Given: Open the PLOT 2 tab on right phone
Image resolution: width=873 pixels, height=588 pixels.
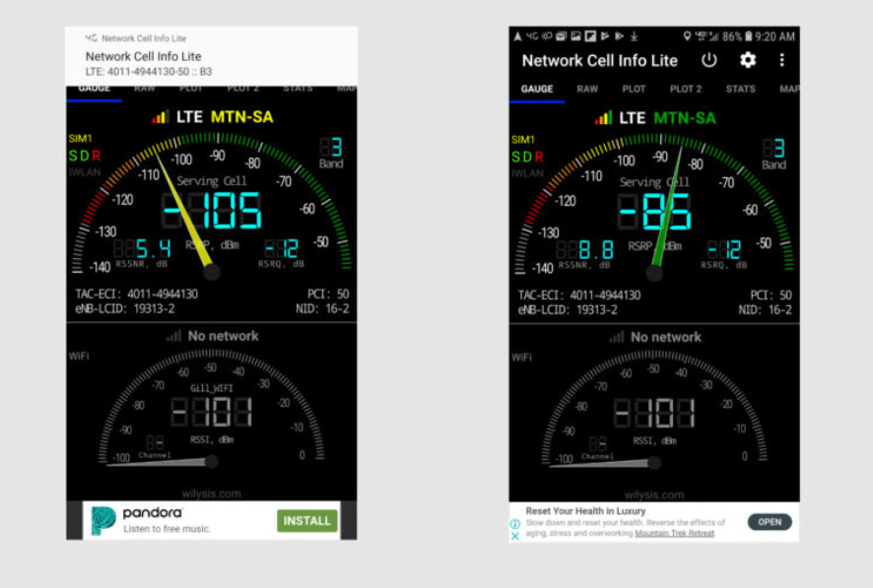Looking at the screenshot, I should pyautogui.click(x=686, y=89).
